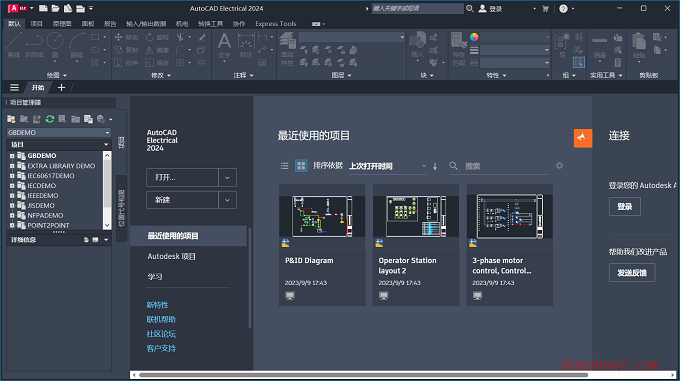Select the Rotate tool in Modify panel
Viewport: 680px width, 381px height.
[157, 37]
